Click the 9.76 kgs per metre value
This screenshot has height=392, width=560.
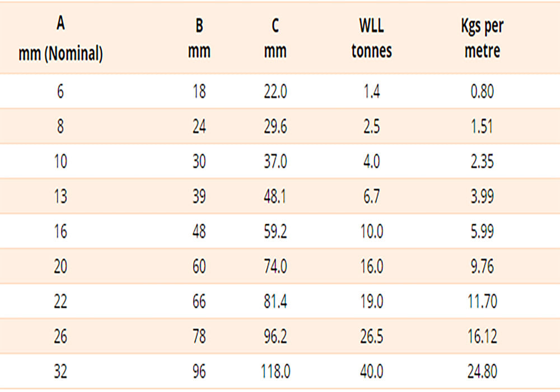482,267
